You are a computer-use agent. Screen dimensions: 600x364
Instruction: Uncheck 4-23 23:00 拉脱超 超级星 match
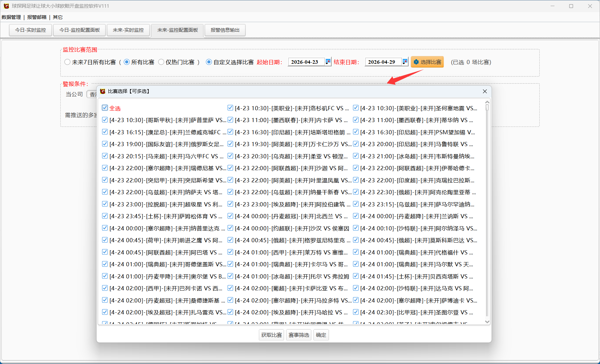105,204
